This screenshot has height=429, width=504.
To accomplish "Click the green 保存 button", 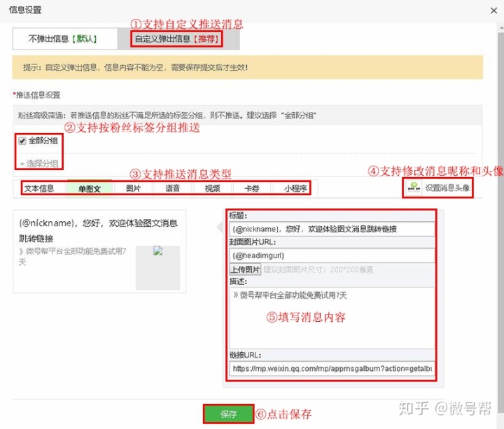I will tap(228, 414).
